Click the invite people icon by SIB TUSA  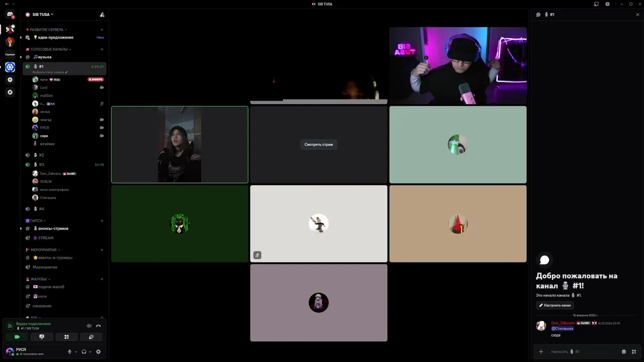102,15
